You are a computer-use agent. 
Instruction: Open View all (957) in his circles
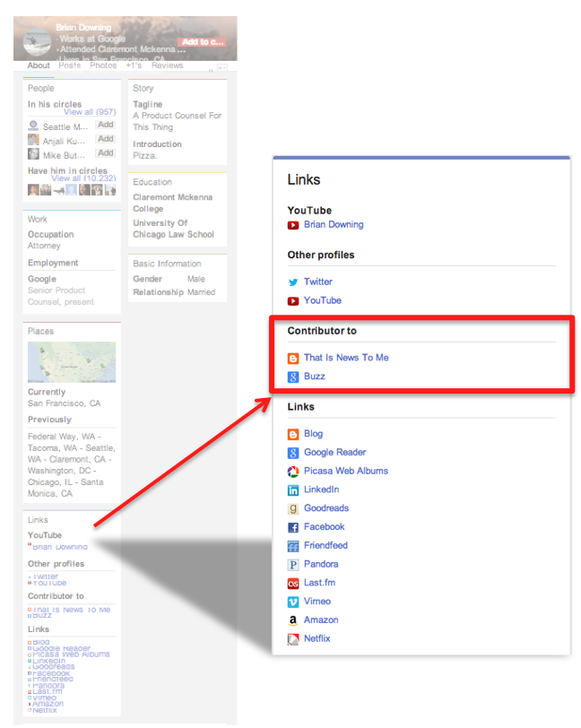point(89,112)
